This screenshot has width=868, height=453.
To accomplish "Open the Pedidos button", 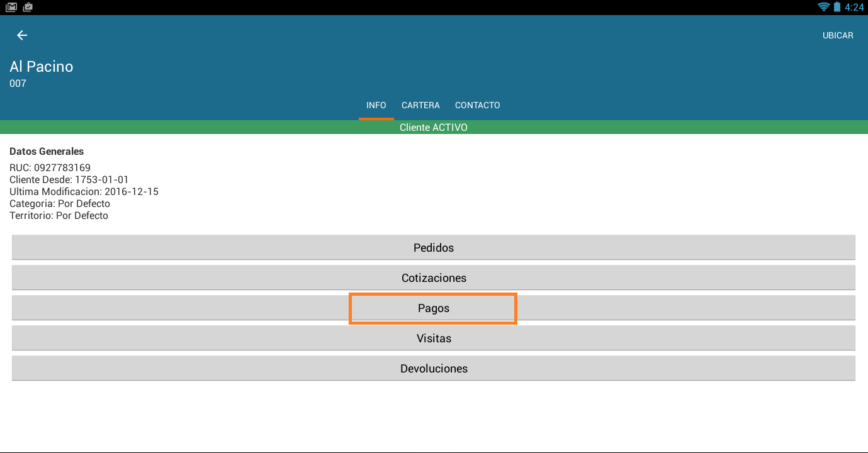I will [x=434, y=247].
